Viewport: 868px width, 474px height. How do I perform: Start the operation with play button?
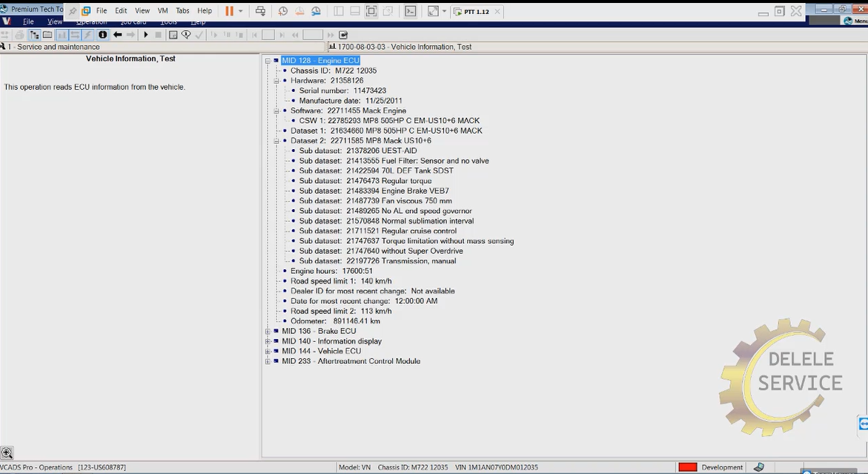tap(145, 35)
